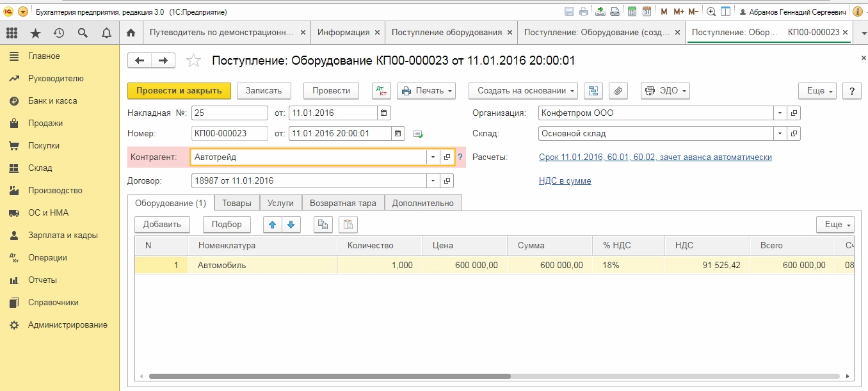Open the Создать на основании dropdown

[x=523, y=91]
